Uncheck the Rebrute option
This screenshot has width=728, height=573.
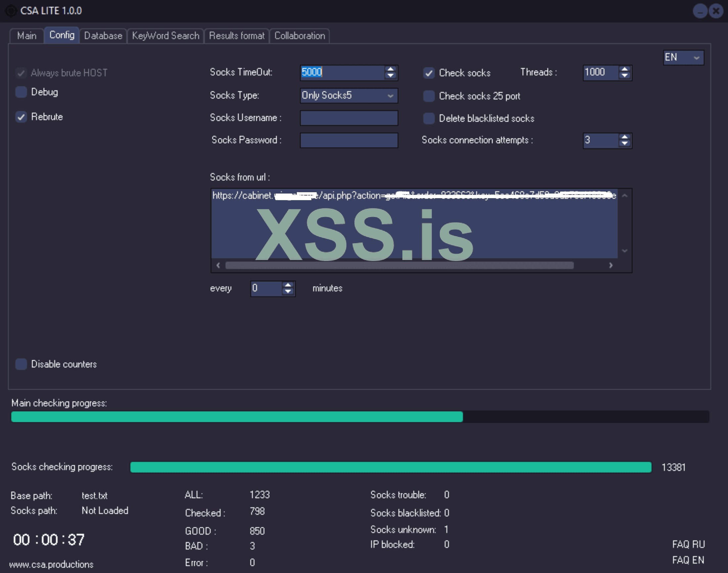point(21,117)
